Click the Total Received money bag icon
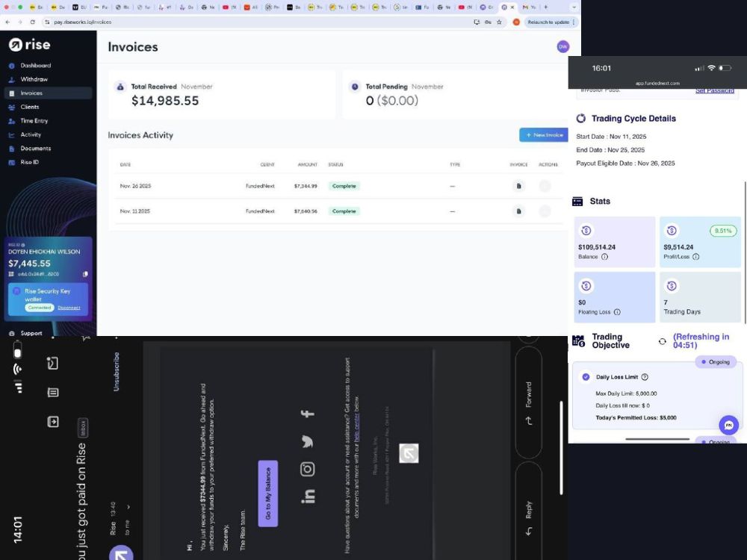747x560 pixels. [120, 87]
